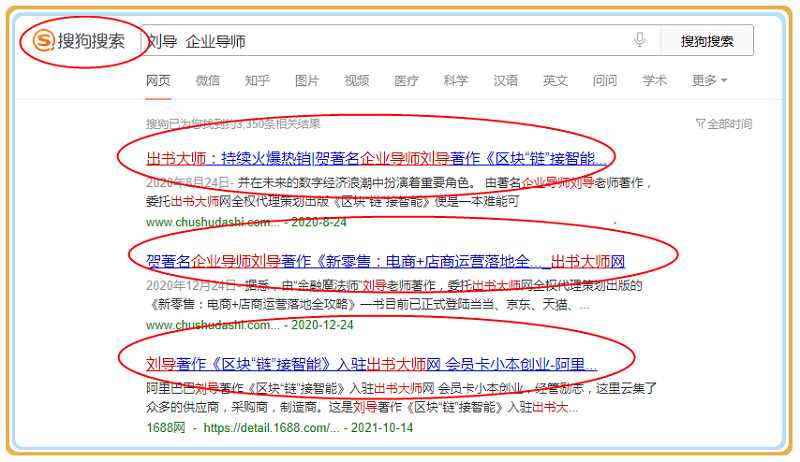The height and width of the screenshot is (462, 800).
Task: Switch to the 微信 tab
Action: click(208, 80)
